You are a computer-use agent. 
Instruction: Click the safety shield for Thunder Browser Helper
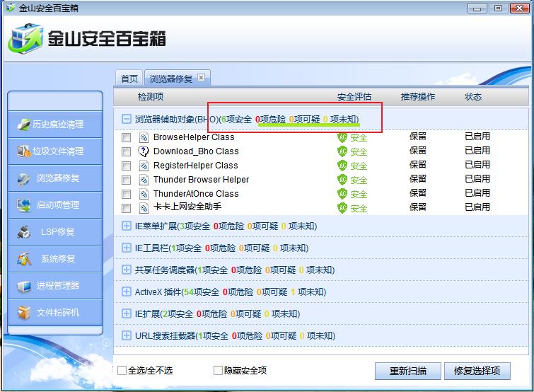click(342, 180)
